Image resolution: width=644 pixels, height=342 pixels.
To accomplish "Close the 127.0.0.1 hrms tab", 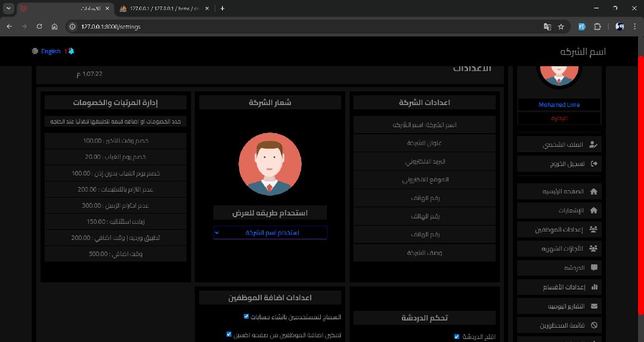I will coord(206,8).
